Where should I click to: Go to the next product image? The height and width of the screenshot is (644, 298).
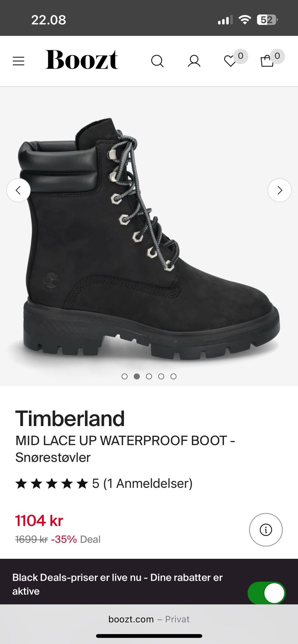coord(279,190)
